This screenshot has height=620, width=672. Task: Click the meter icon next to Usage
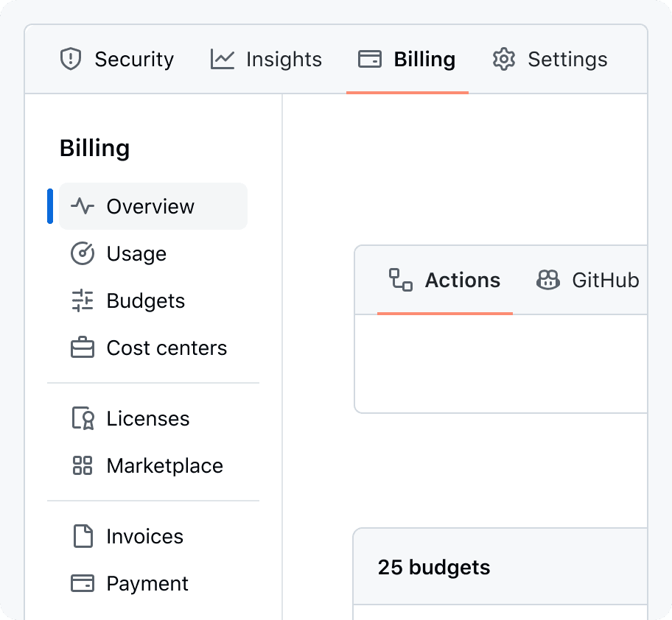[83, 253]
